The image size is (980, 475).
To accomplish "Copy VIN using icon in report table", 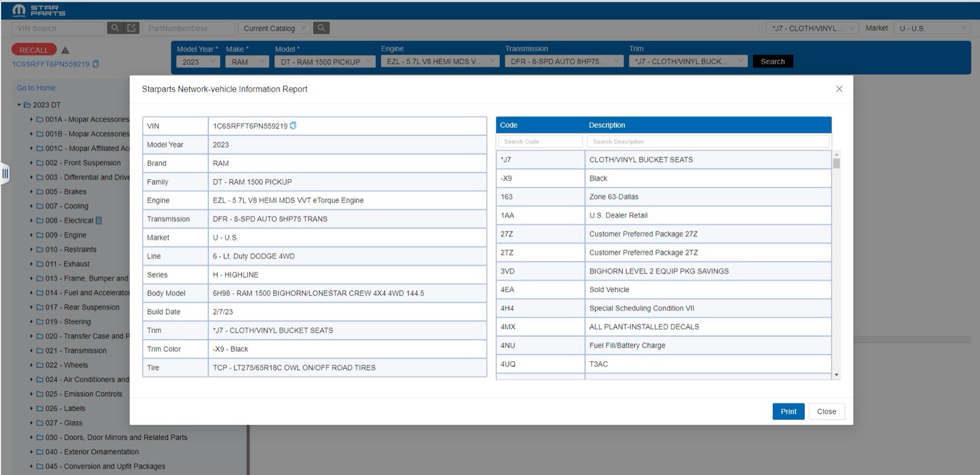I will 293,125.
